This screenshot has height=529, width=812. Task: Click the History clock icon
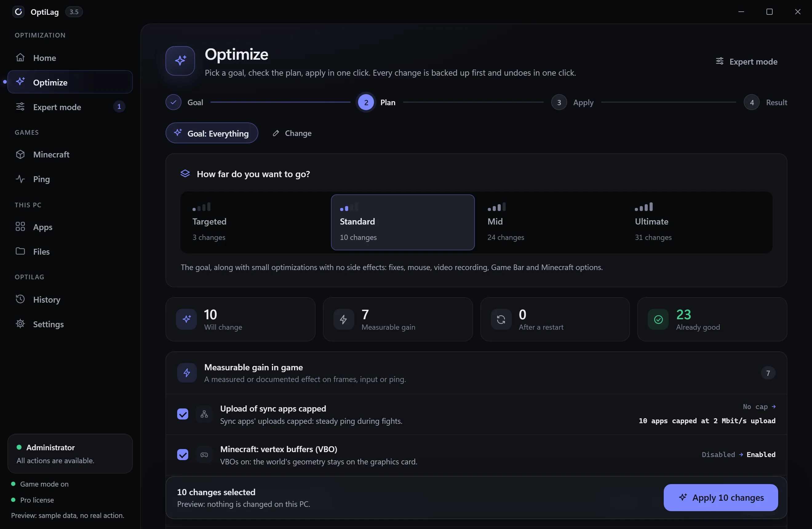[20, 299]
